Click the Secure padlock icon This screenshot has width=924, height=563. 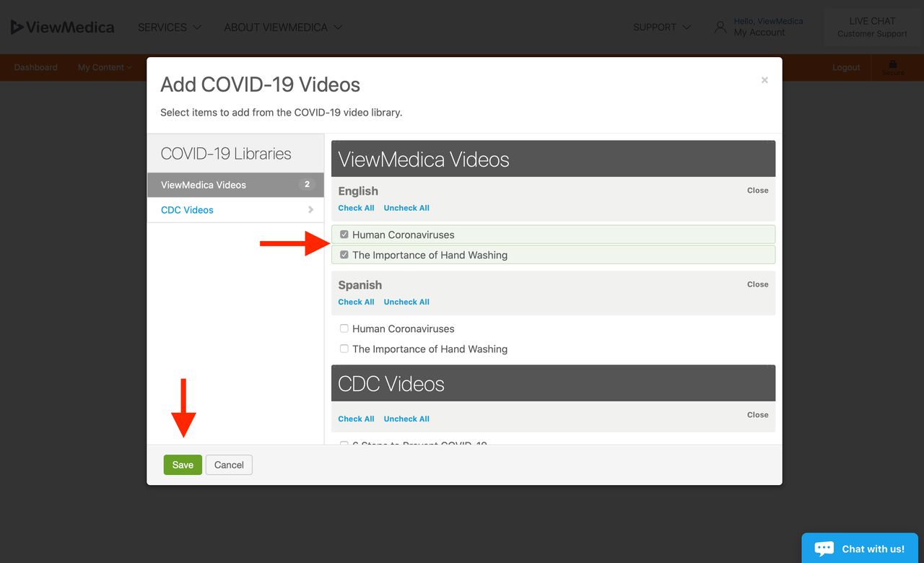tap(893, 64)
